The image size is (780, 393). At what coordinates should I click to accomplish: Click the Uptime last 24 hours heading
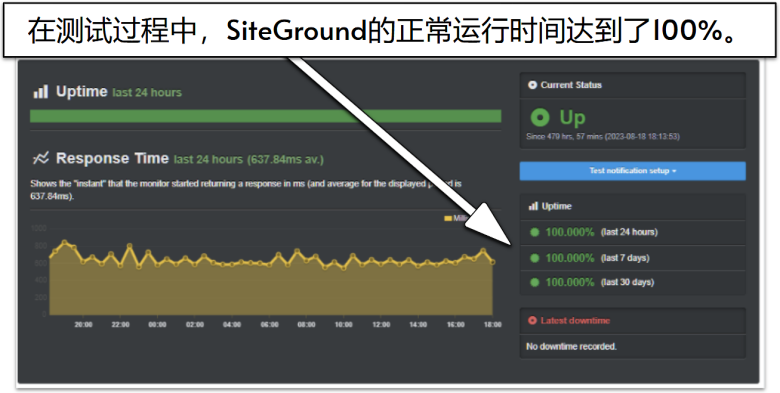click(x=119, y=92)
